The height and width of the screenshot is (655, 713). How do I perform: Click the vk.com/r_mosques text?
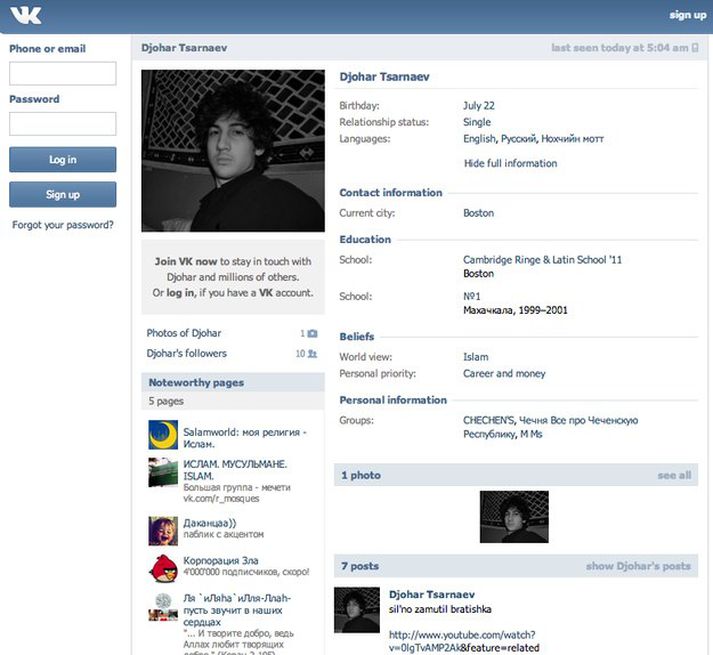click(x=221, y=499)
